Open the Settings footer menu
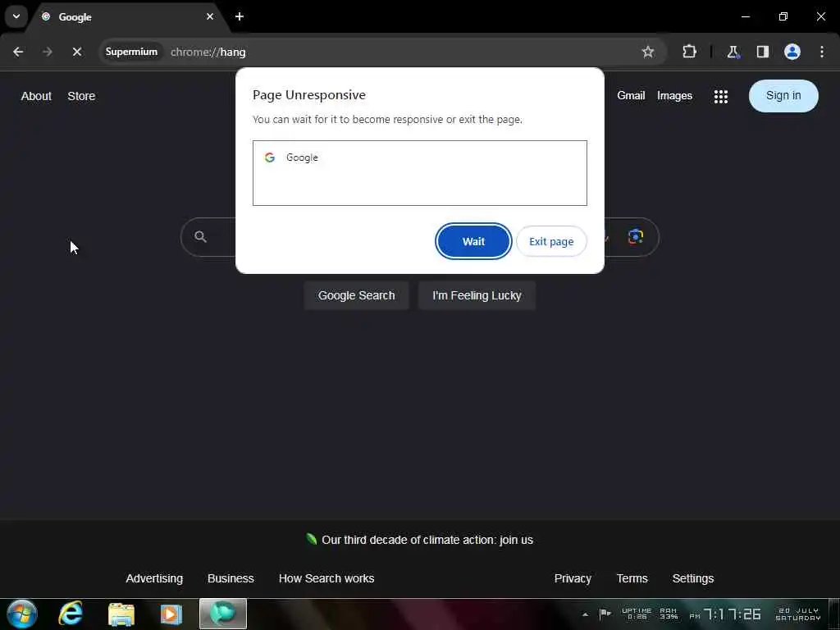Screen dimensions: 840x630 (x=692, y=578)
